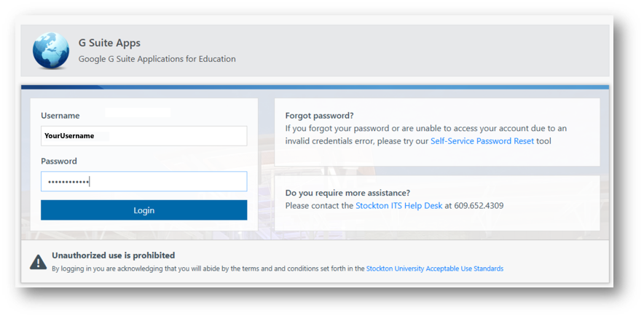Click the By logging in acknowledgment text
This screenshot has height=318, width=644.
[208, 269]
